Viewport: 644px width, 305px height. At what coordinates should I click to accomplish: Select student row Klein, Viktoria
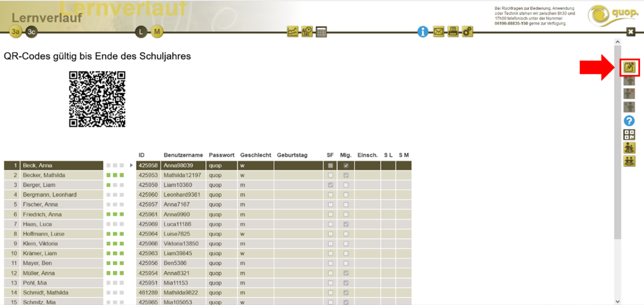pyautogui.click(x=53, y=244)
